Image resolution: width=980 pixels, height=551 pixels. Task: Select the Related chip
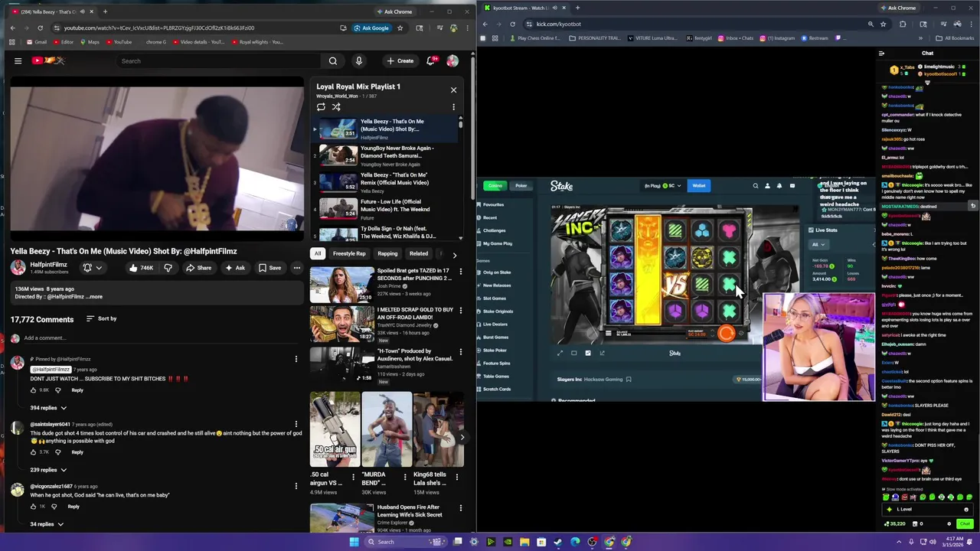(x=419, y=253)
